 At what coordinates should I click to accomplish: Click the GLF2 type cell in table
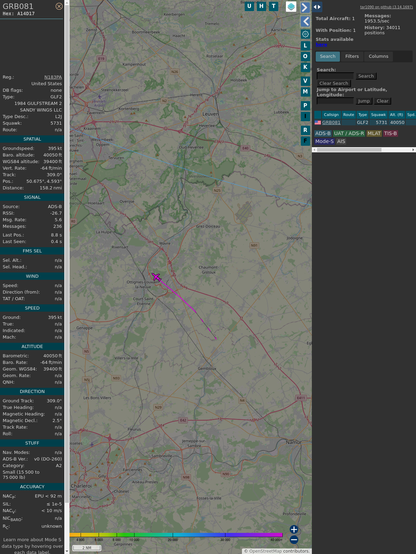(363, 122)
